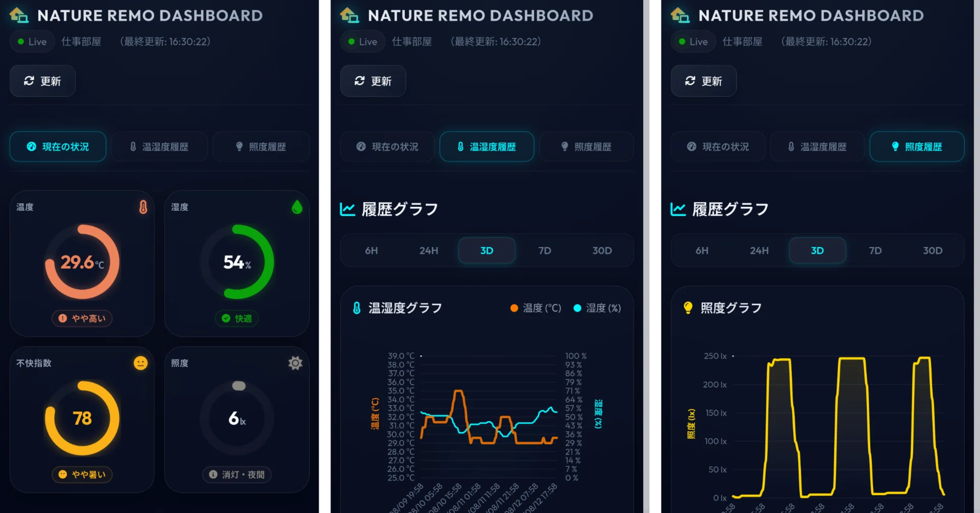This screenshot has width=980, height=513.
Task: Click the yellow bulb icon beside 照度グラフ title
Action: (688, 308)
